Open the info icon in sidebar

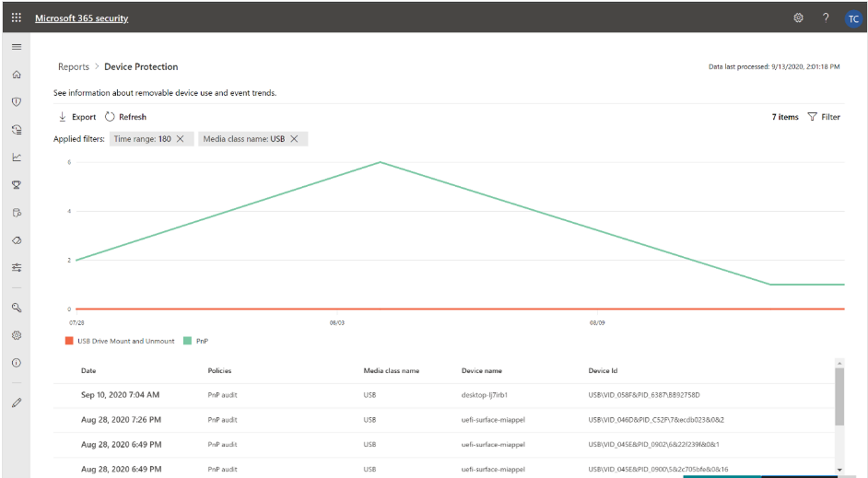(x=17, y=363)
